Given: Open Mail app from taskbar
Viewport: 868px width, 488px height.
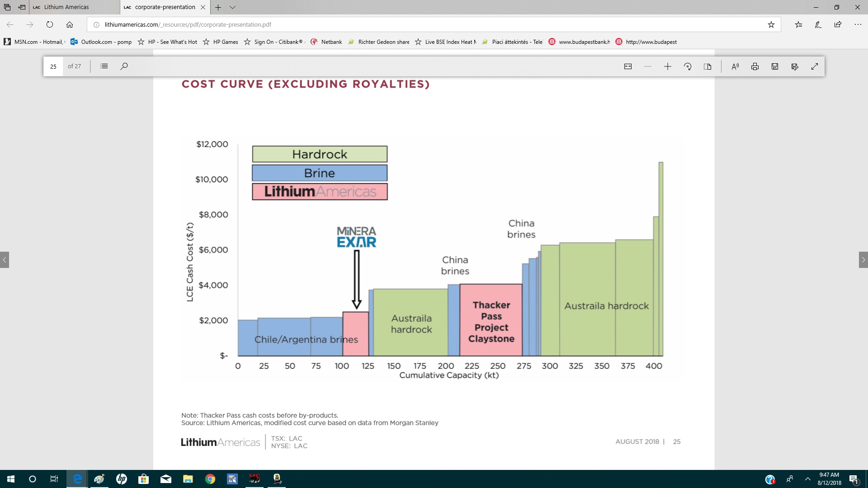Looking at the screenshot, I should coord(166,479).
